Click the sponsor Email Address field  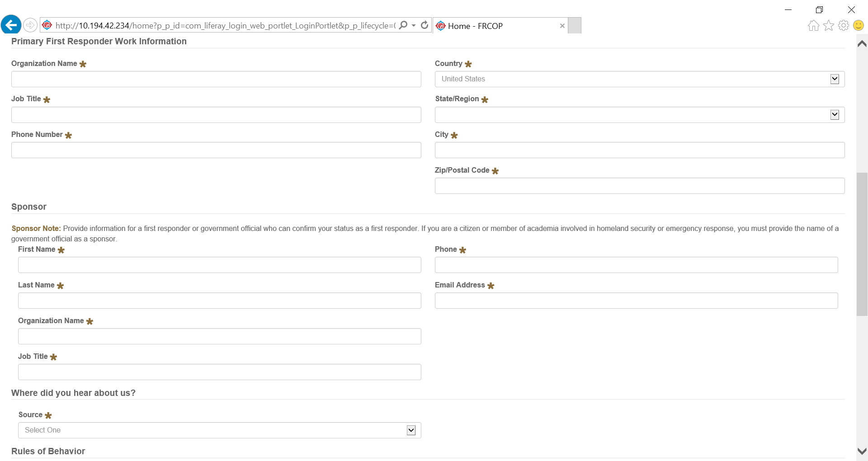(636, 301)
